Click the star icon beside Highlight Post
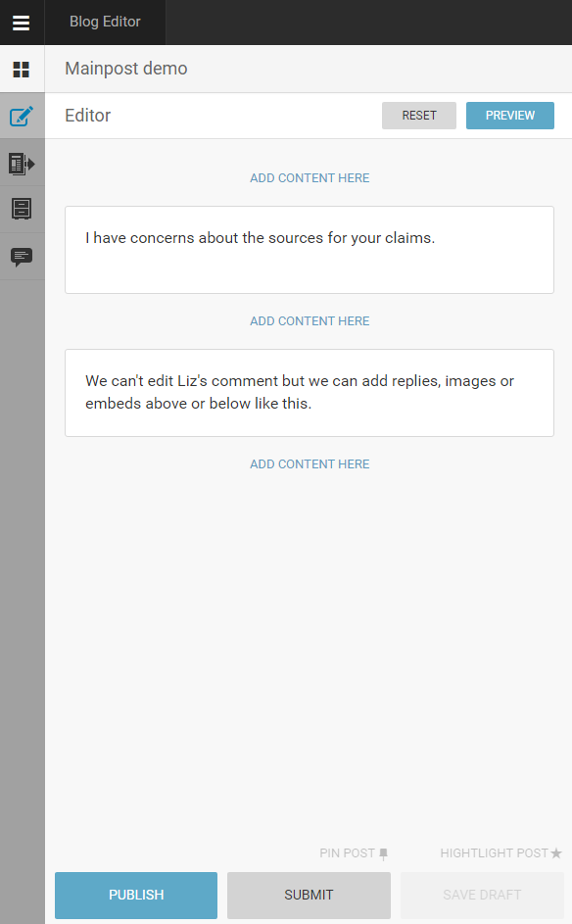The image size is (572, 924). pos(556,853)
